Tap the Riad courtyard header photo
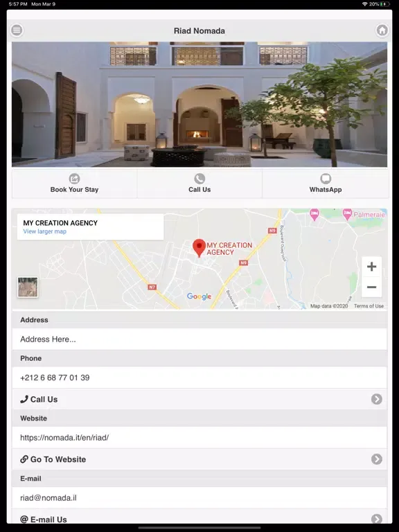Viewport: 399px width, 532px height. coord(199,105)
